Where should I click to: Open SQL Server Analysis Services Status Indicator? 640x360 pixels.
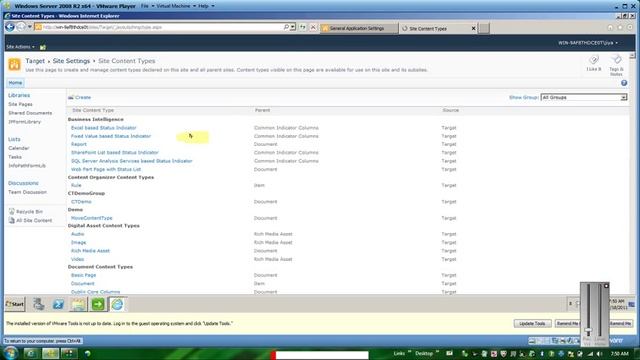131,161
